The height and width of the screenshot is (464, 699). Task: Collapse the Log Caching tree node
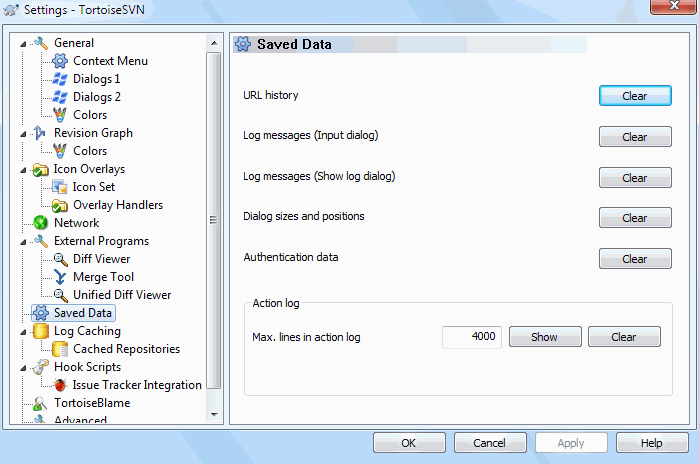23,332
